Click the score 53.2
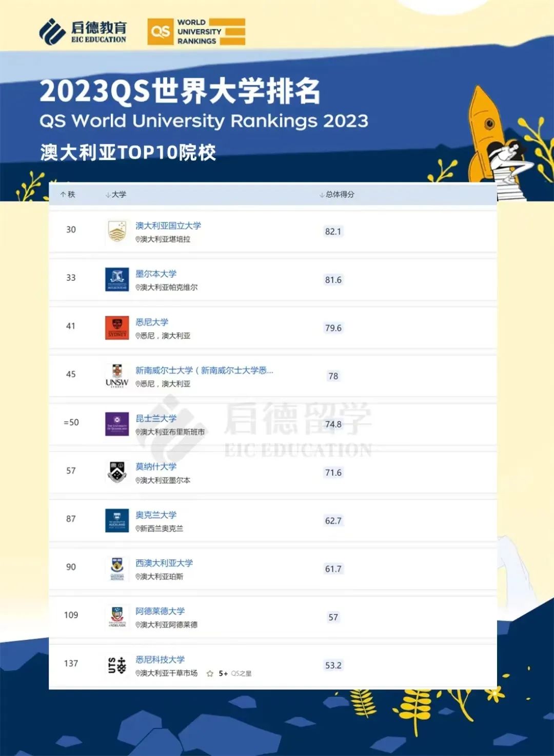Image resolution: width=554 pixels, height=756 pixels. (333, 665)
